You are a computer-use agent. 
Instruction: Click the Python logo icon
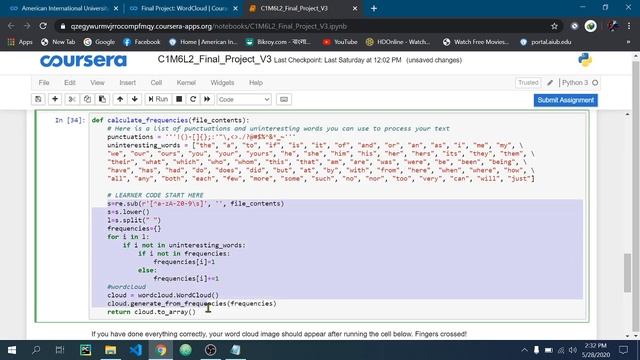(585, 60)
